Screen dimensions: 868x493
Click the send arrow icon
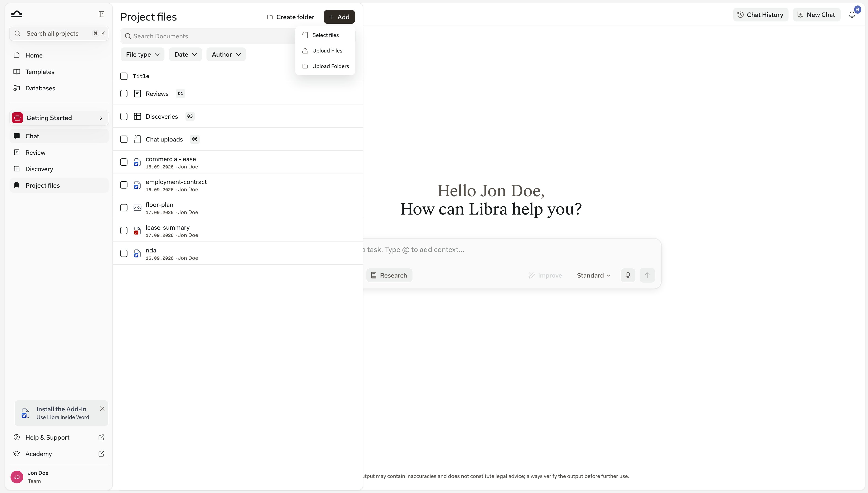point(647,275)
